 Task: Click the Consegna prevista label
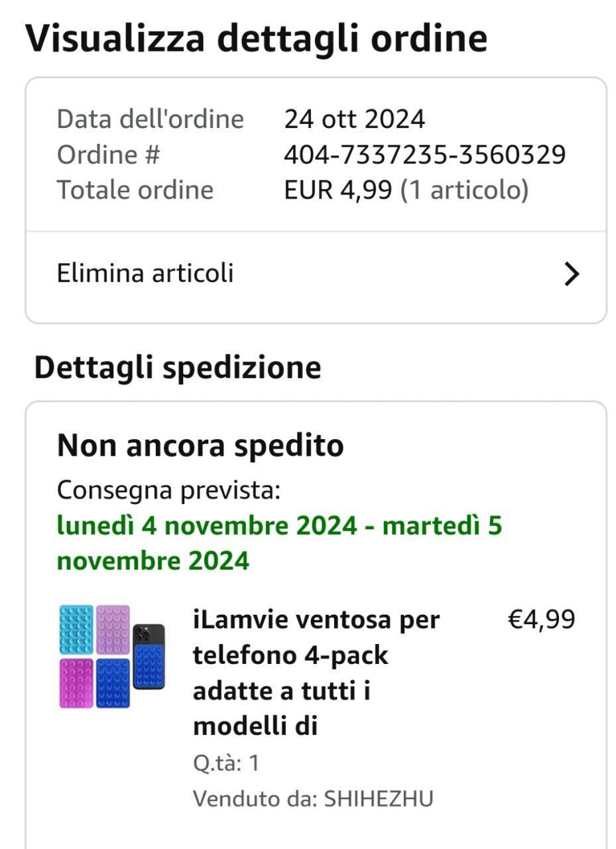[169, 491]
